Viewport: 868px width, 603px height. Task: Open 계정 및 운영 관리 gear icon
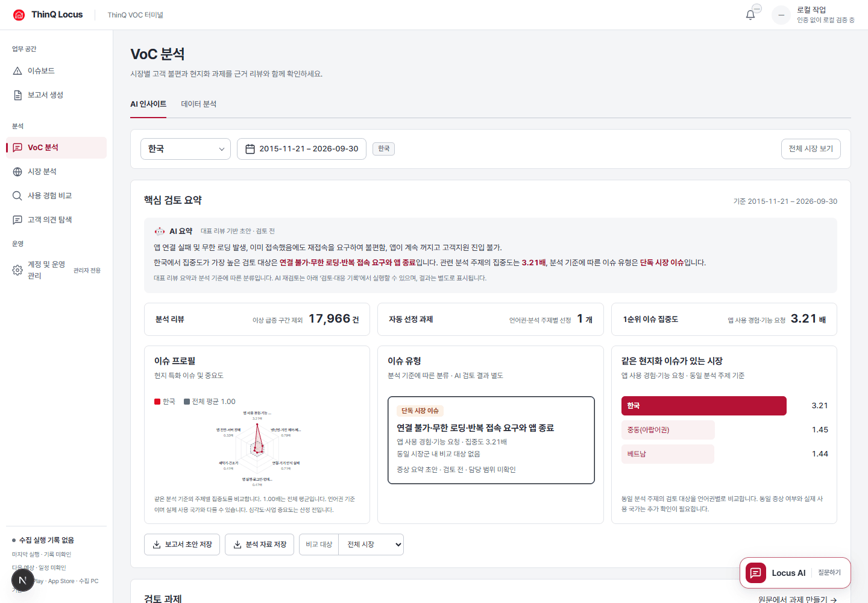point(17,270)
